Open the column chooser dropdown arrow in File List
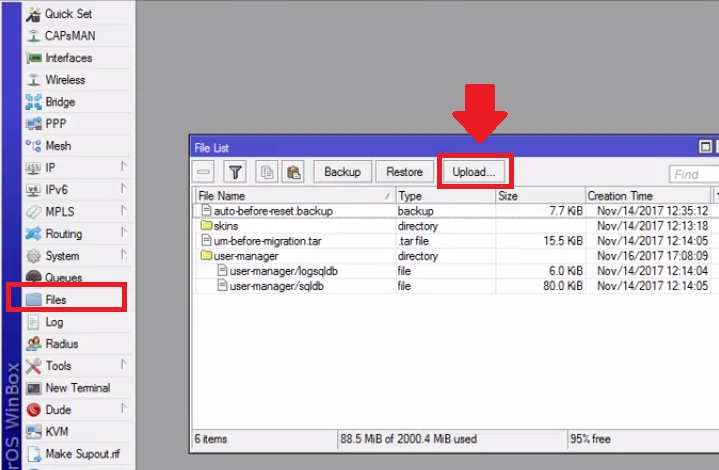 (x=715, y=196)
